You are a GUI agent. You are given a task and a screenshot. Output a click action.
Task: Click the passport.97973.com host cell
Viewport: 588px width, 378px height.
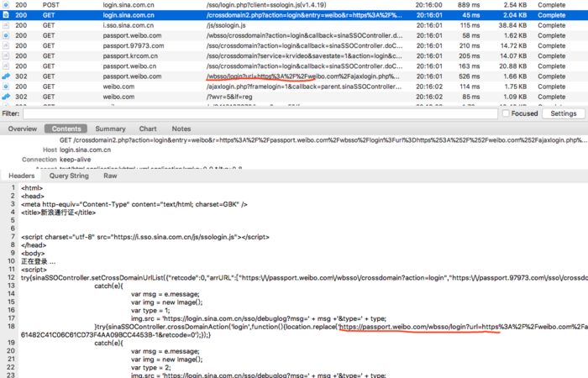[133, 45]
